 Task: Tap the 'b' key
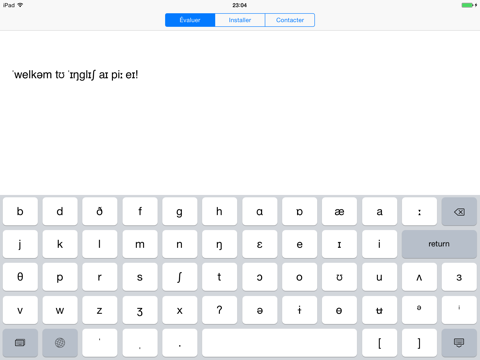click(20, 211)
